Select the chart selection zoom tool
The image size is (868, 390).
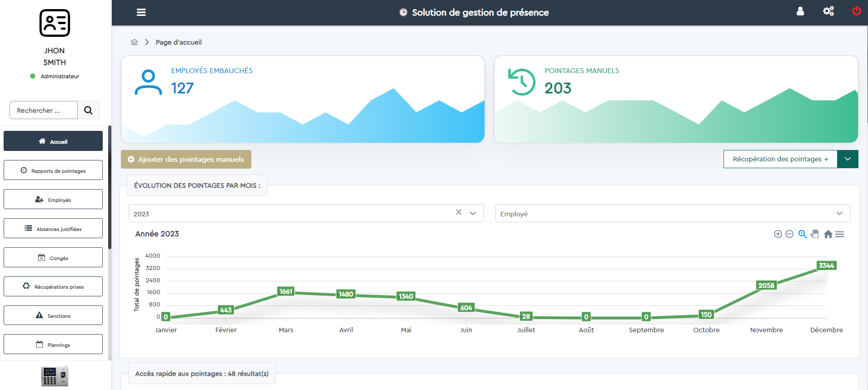802,234
